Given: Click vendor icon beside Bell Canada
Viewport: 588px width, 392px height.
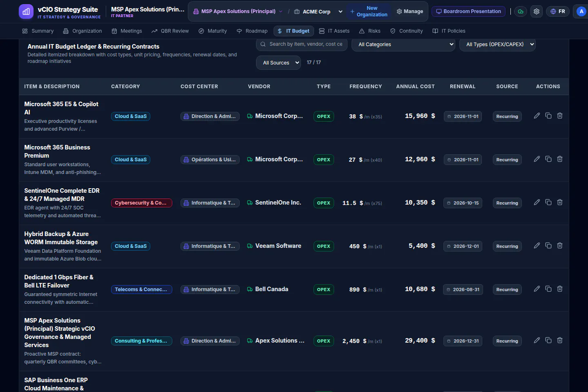Looking at the screenshot, I should (250, 289).
